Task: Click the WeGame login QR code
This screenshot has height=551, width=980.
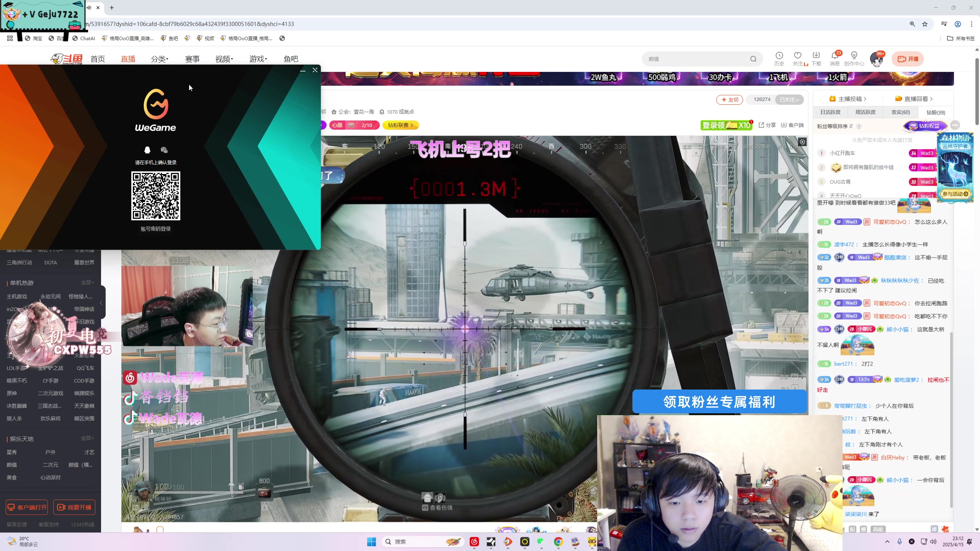Action: (x=155, y=196)
